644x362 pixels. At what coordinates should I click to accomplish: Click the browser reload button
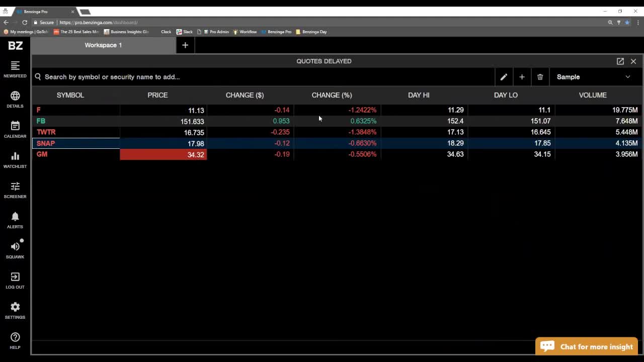coord(25,22)
